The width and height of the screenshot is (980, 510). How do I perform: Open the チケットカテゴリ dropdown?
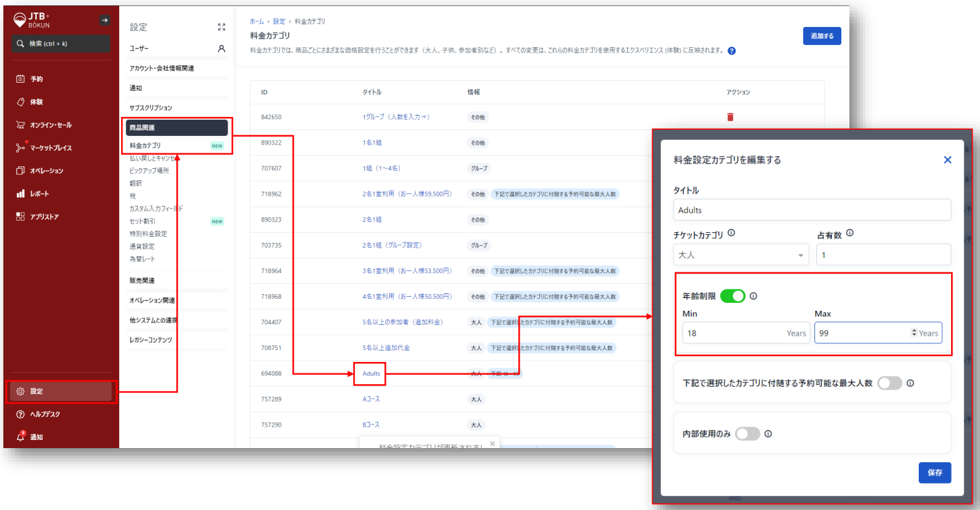(740, 255)
